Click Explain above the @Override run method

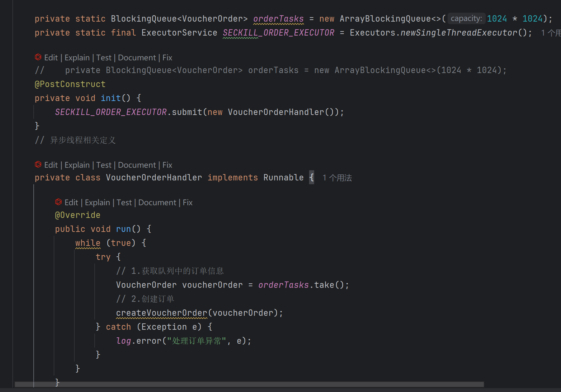[98, 202]
